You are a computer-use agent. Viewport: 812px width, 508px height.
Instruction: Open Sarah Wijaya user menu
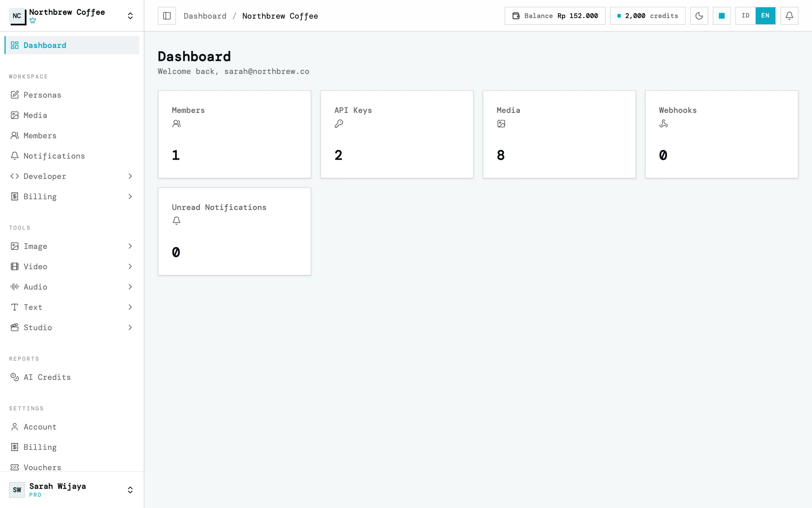[x=72, y=490]
